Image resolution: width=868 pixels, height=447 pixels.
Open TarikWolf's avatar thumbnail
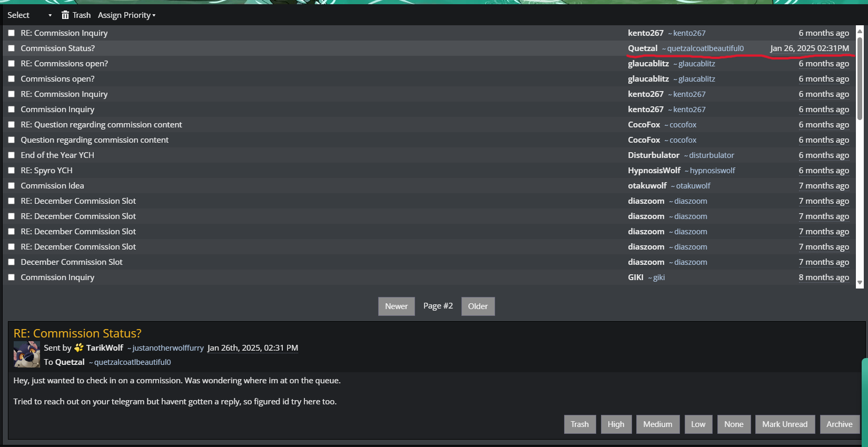[27, 354]
